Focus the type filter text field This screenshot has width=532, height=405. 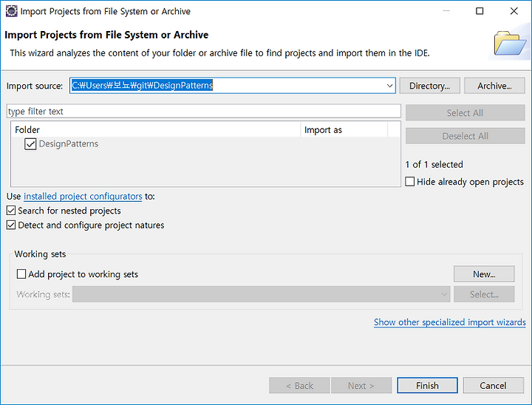[x=204, y=112]
